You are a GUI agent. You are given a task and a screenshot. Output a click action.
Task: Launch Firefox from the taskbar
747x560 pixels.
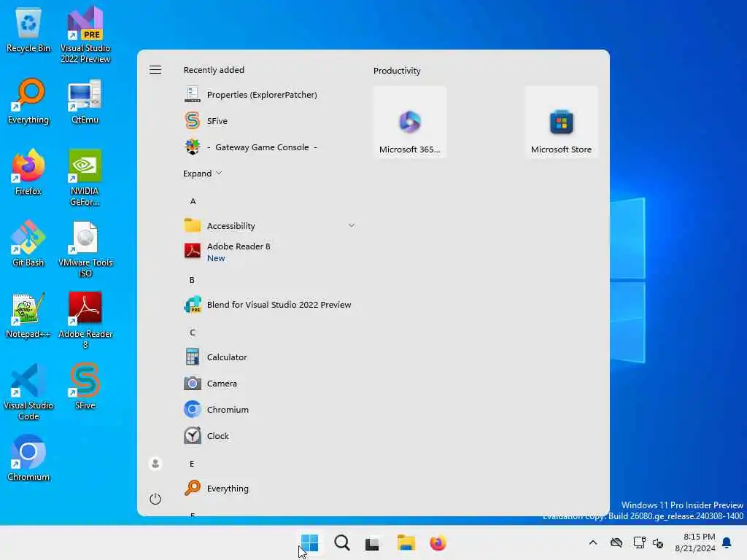tap(438, 542)
